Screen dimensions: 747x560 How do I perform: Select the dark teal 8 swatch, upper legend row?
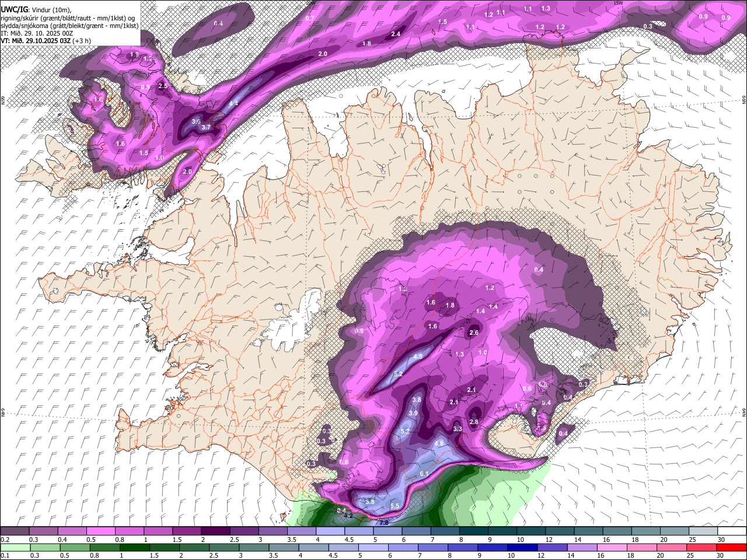[473, 531]
